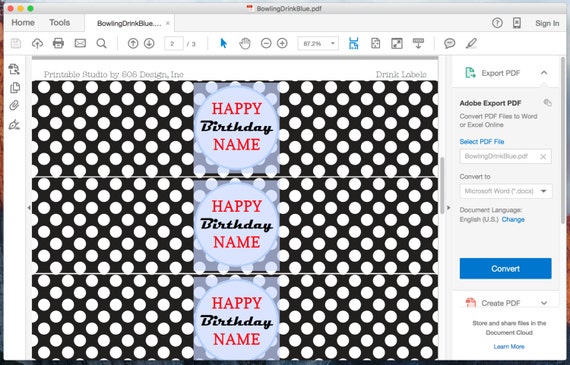Select the arrow selection tool
The width and height of the screenshot is (570, 365).
click(224, 43)
